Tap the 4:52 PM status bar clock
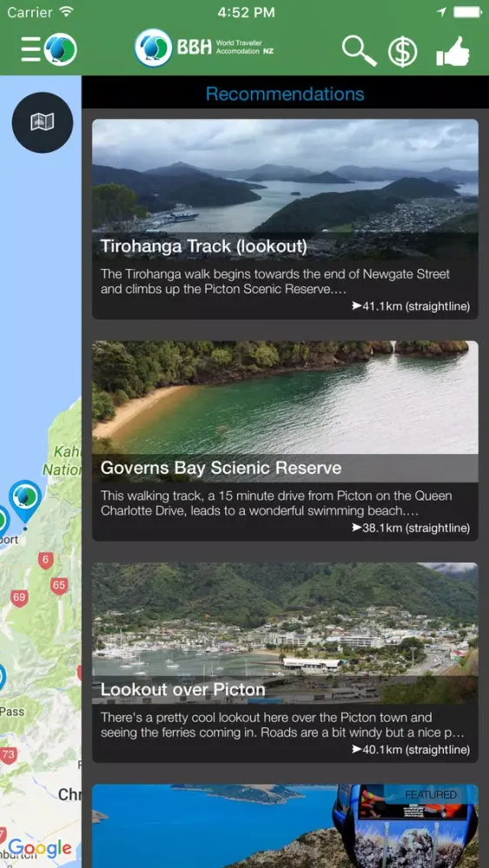Viewport: 489px width, 868px height. tap(246, 12)
